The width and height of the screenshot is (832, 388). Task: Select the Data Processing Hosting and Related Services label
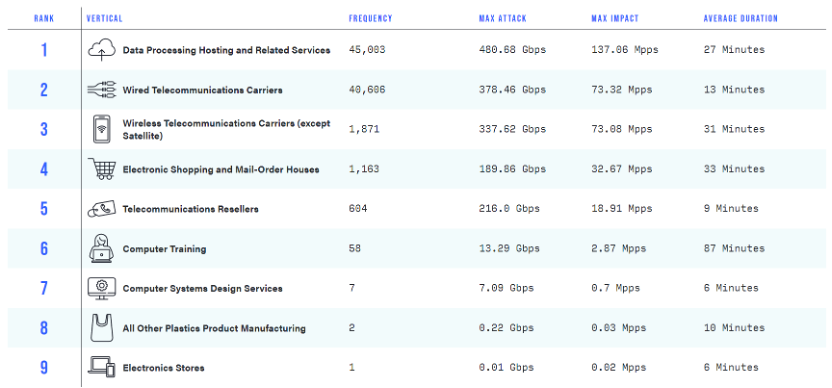pos(227,50)
